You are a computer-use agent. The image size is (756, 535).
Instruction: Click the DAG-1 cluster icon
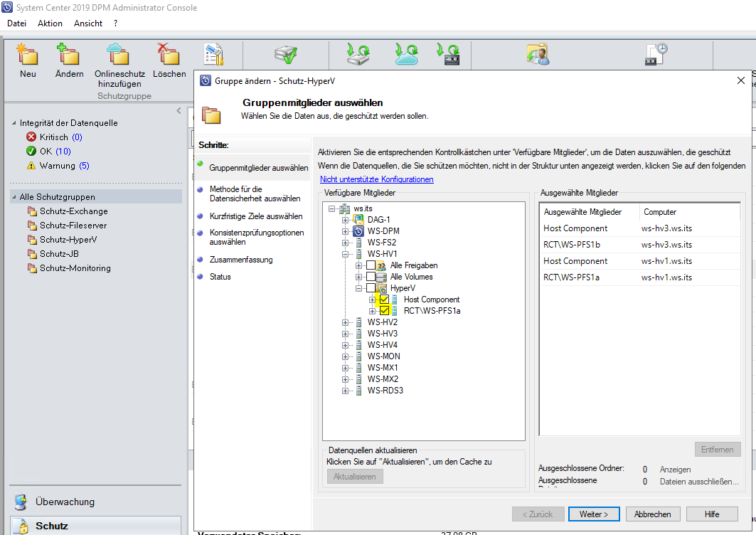click(x=358, y=220)
